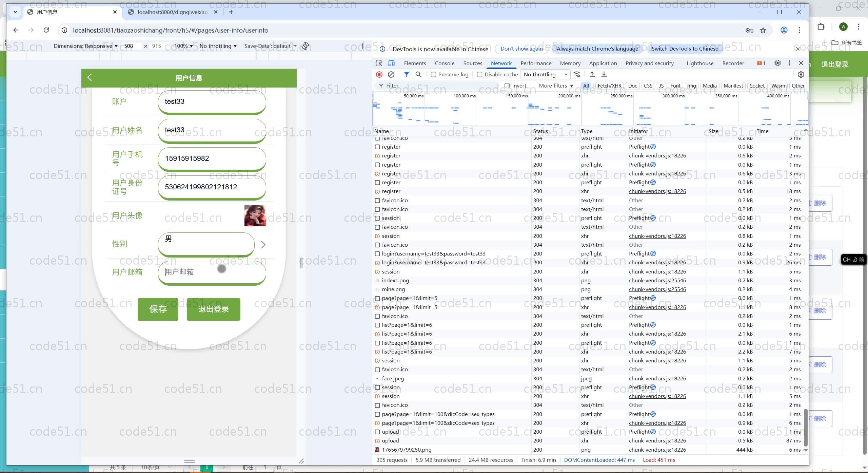Stop recording the network log
This screenshot has height=473, width=868.
pyautogui.click(x=379, y=74)
